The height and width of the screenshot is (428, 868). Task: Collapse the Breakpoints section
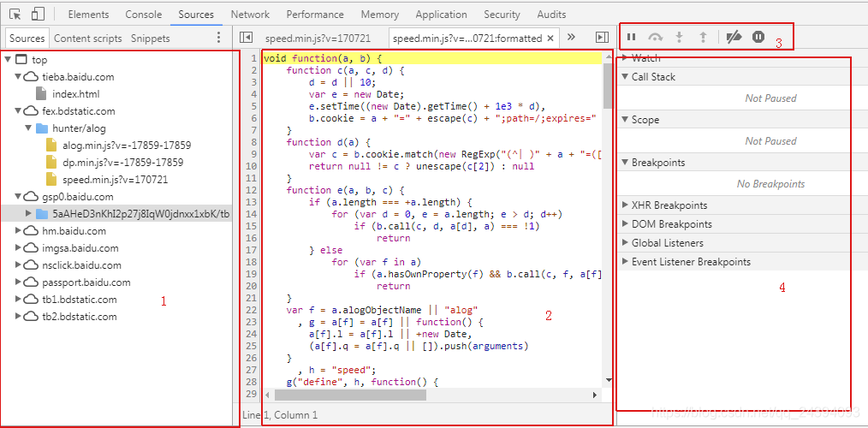pos(625,163)
